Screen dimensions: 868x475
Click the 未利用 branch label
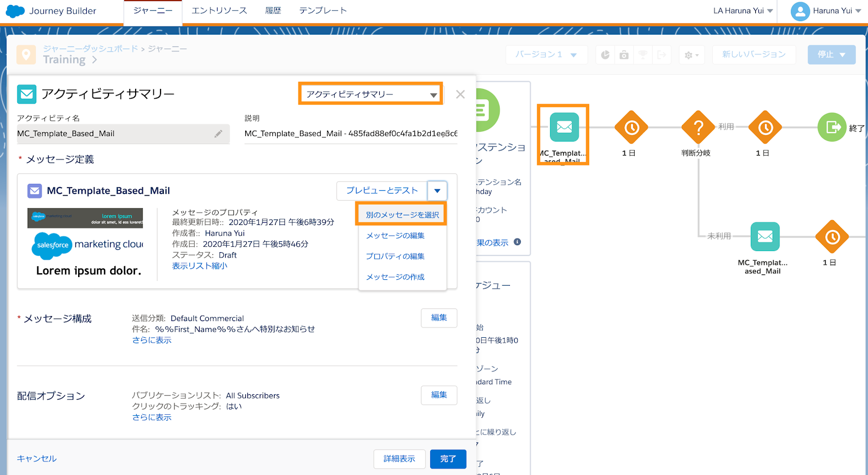(719, 236)
